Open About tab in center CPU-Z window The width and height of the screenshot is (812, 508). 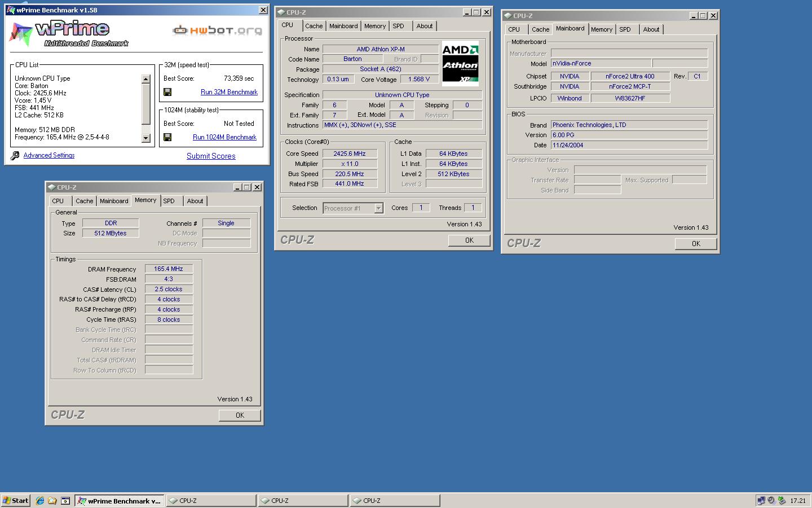[425, 26]
